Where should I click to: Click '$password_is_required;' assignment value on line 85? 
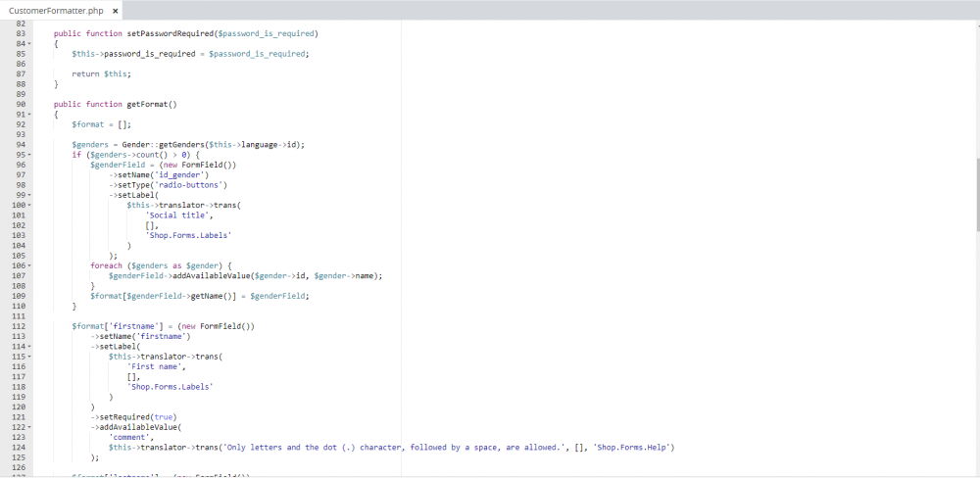[259, 54]
